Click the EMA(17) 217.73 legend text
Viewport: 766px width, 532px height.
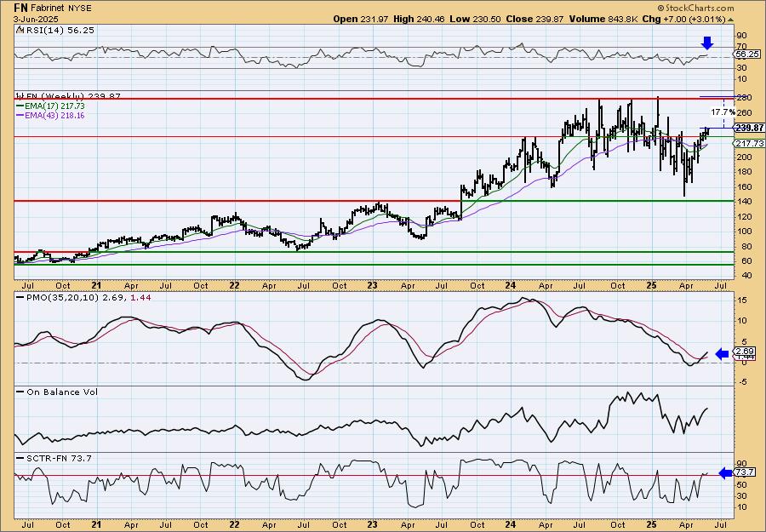tap(54, 106)
